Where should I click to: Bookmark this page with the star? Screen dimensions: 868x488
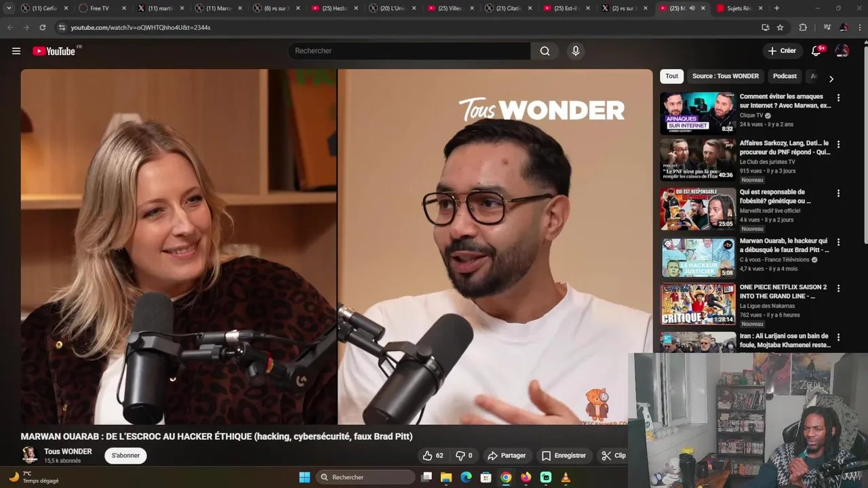pos(780,27)
